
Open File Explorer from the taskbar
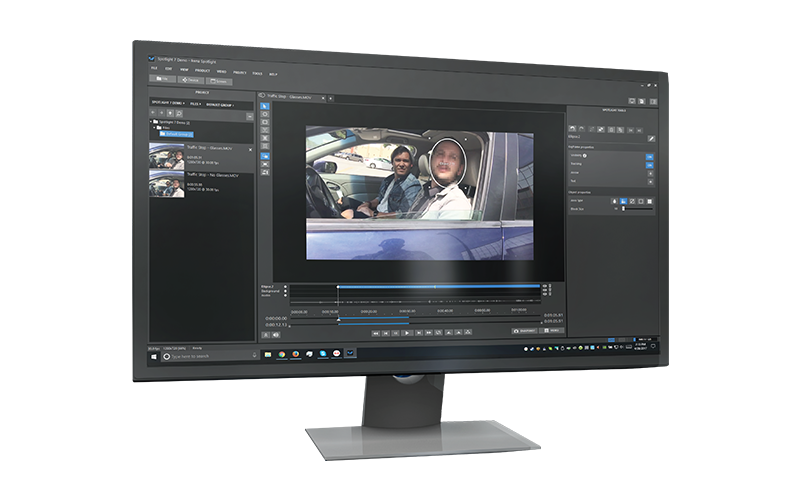tap(268, 354)
